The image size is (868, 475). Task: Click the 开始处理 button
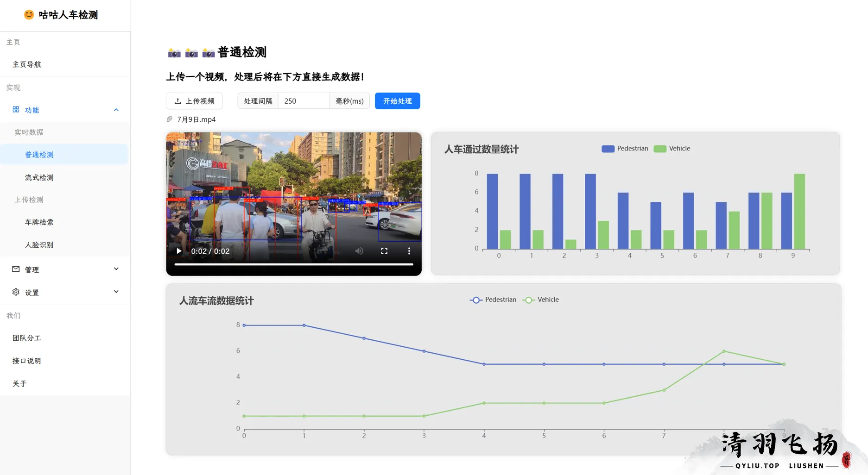point(397,101)
